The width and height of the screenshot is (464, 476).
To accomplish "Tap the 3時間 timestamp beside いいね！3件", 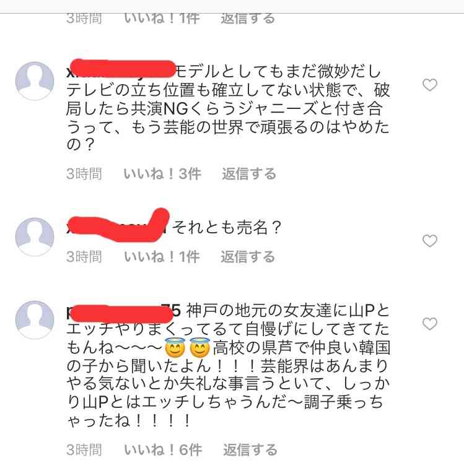I will point(84,174).
